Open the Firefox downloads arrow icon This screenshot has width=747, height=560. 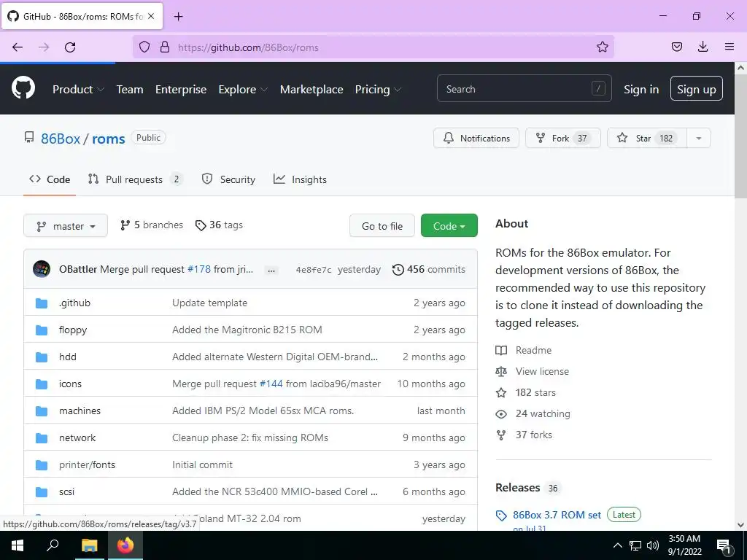pyautogui.click(x=703, y=47)
